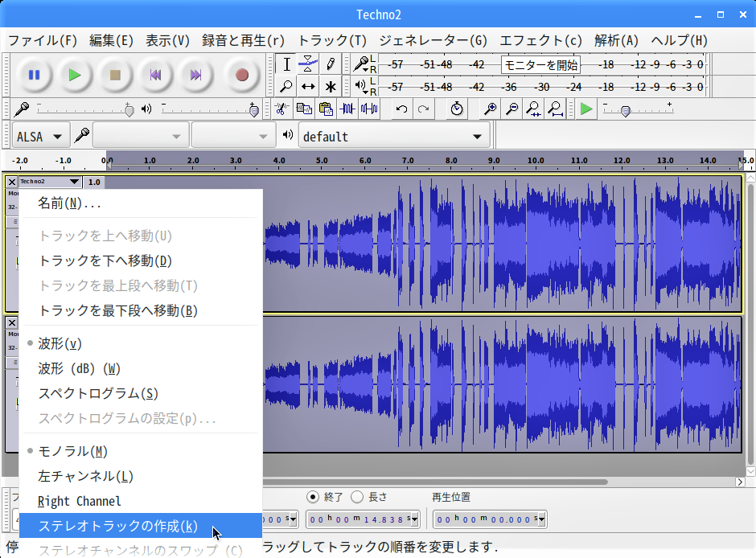Open the recording channels dropdown
The image size is (756, 558).
click(x=234, y=137)
